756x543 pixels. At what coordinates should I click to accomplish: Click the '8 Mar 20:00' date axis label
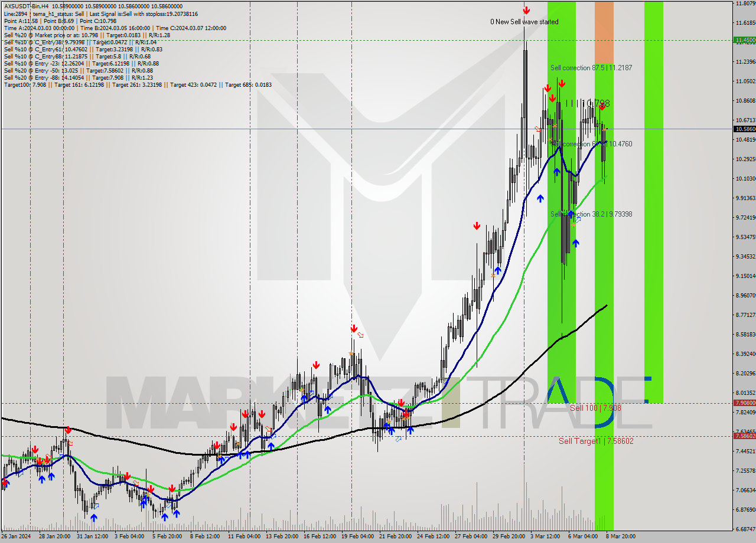pos(621,536)
